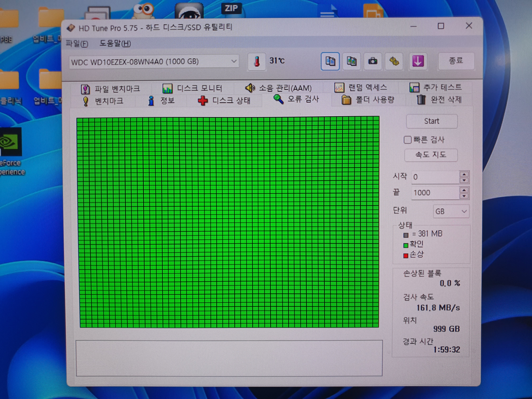Screen dimensions: 532x399
Task: Open the 단위 GB unit dropdown
Action: tap(451, 211)
